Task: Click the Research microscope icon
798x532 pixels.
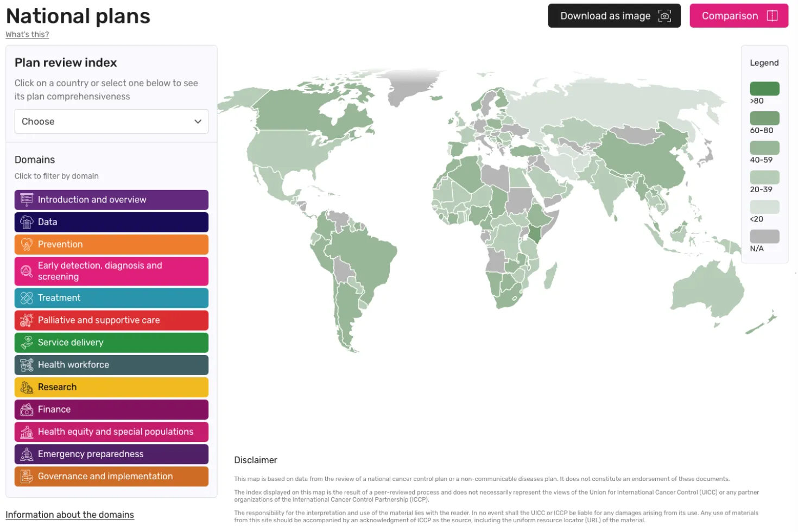Action: [27, 387]
